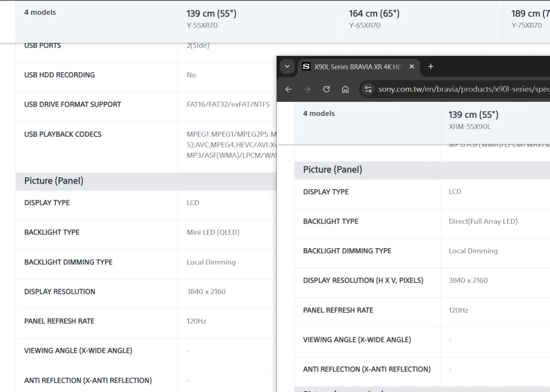Go back in the browser history
This screenshot has height=392, width=550.
(x=289, y=89)
